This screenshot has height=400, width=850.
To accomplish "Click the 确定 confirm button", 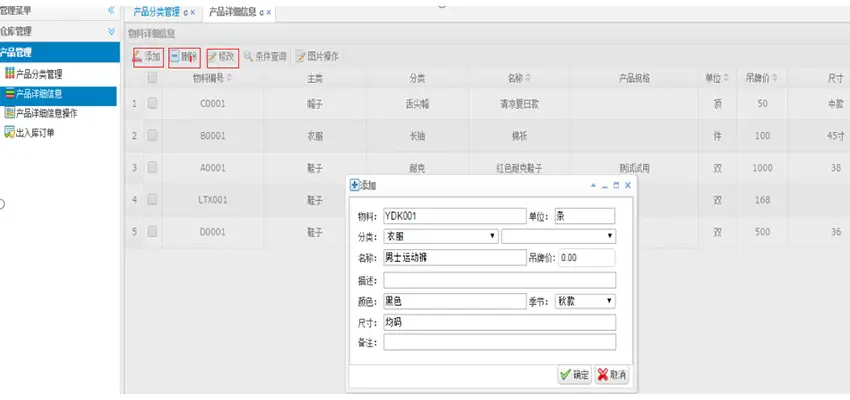I will (x=575, y=374).
